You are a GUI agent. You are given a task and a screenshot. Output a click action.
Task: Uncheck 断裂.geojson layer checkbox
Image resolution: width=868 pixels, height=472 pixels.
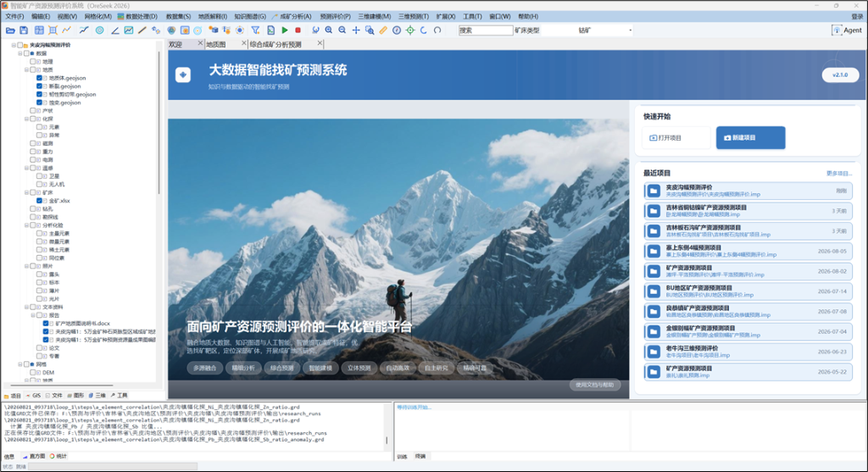click(x=39, y=86)
